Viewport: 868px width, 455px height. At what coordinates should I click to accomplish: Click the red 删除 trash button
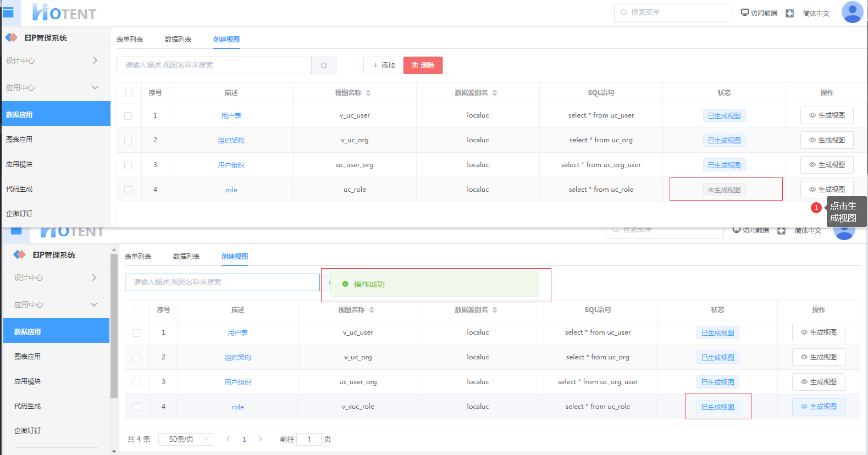[x=423, y=65]
